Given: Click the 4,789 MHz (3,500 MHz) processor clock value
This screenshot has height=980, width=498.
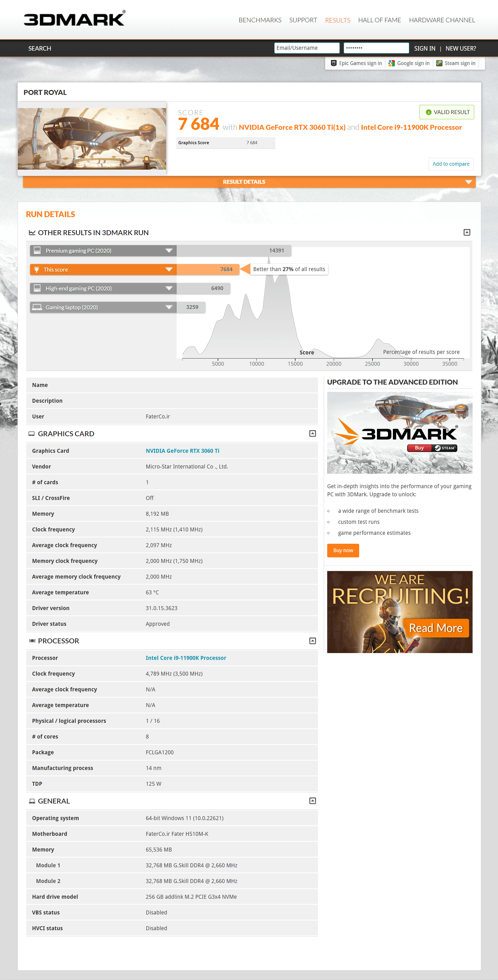Looking at the screenshot, I should click(x=174, y=674).
